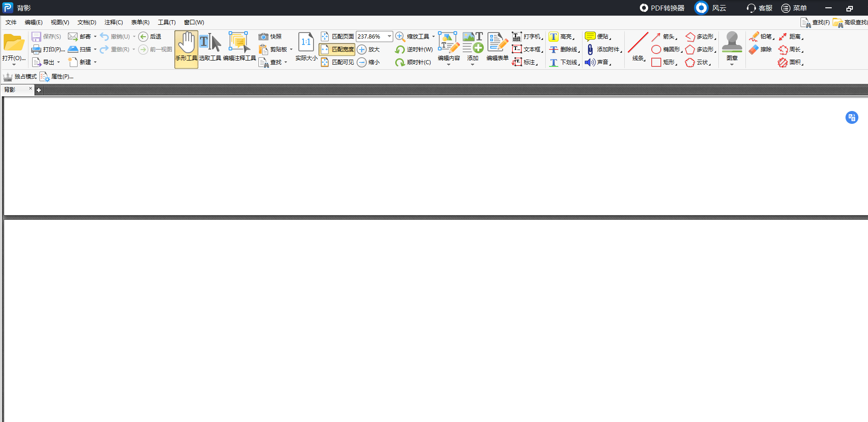
Task: Expand the Clipboard (剪贴板) dropdown arrow
Action: point(291,50)
